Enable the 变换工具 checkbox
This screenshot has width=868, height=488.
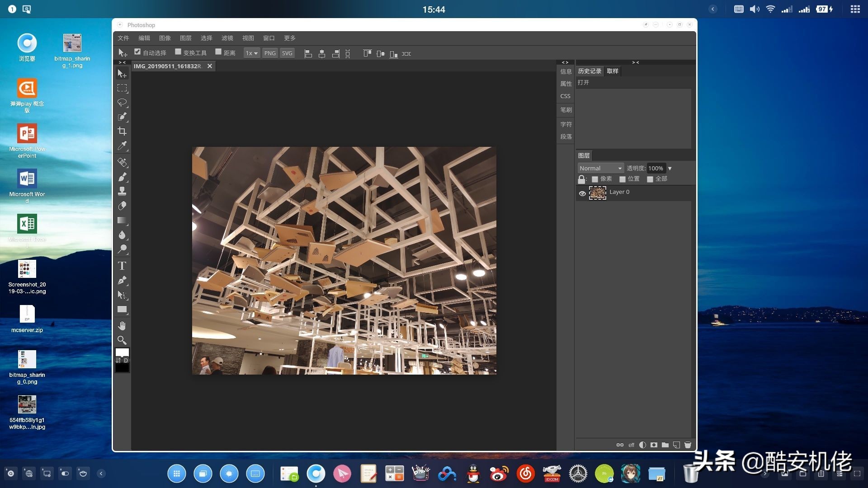coord(178,52)
